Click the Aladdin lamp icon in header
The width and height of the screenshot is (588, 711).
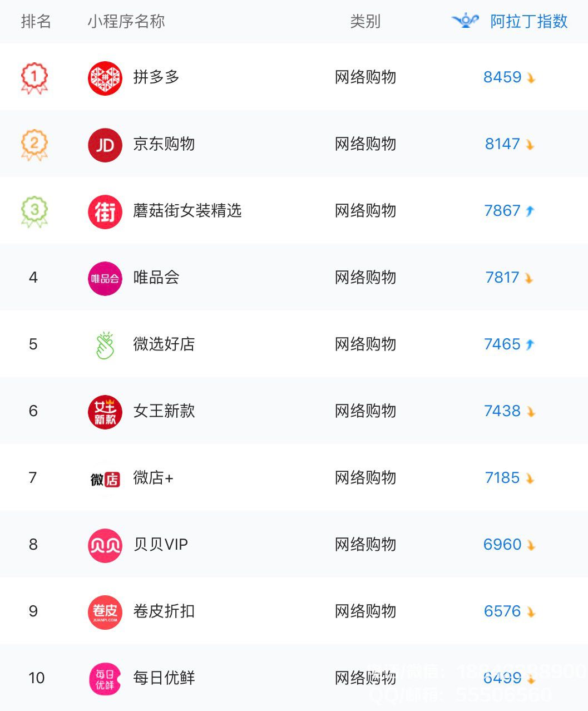pos(466,21)
